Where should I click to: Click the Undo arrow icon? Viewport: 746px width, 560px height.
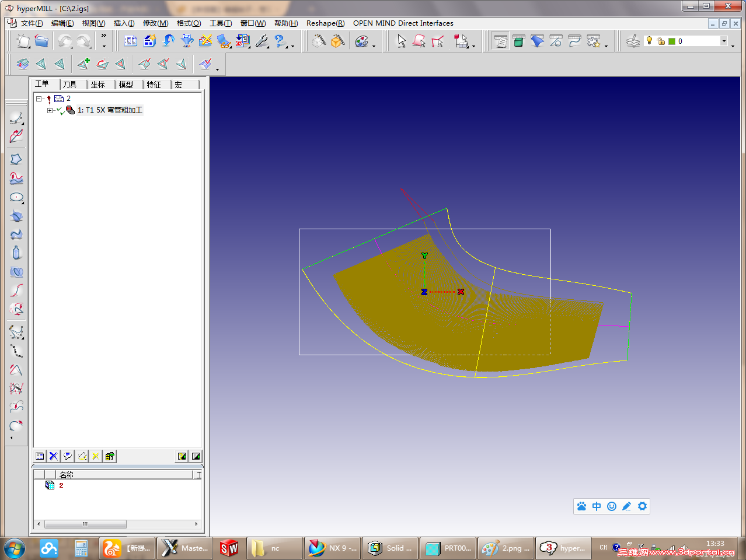click(x=65, y=41)
